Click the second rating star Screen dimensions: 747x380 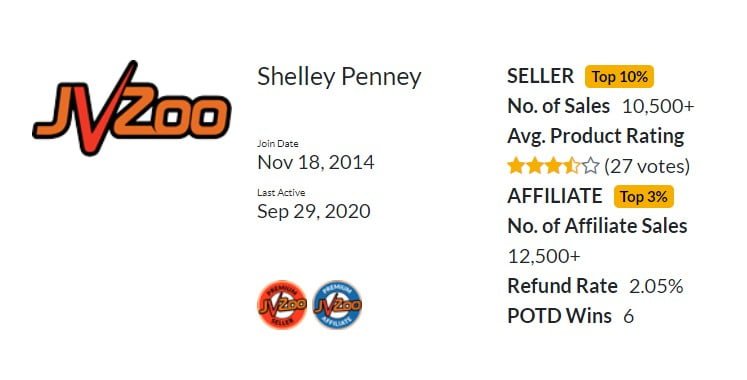coord(535,166)
